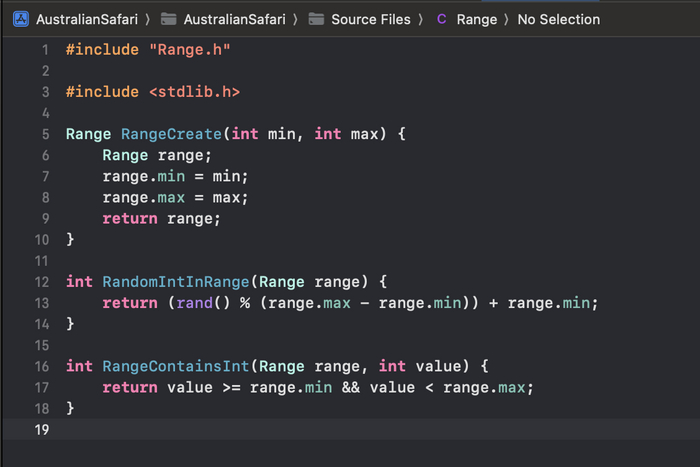
Task: Open the Range file breadcrumb menu
Action: coord(476,19)
